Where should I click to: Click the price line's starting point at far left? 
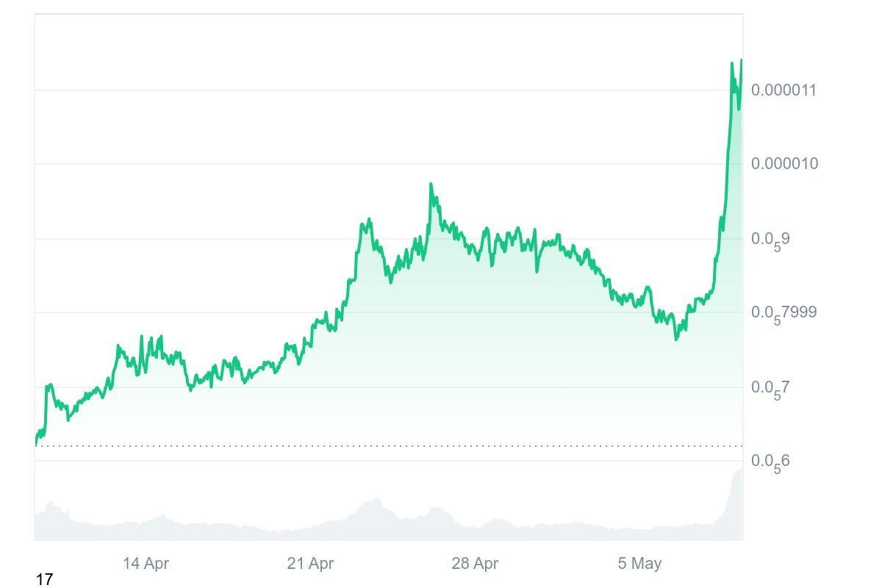(x=36, y=443)
